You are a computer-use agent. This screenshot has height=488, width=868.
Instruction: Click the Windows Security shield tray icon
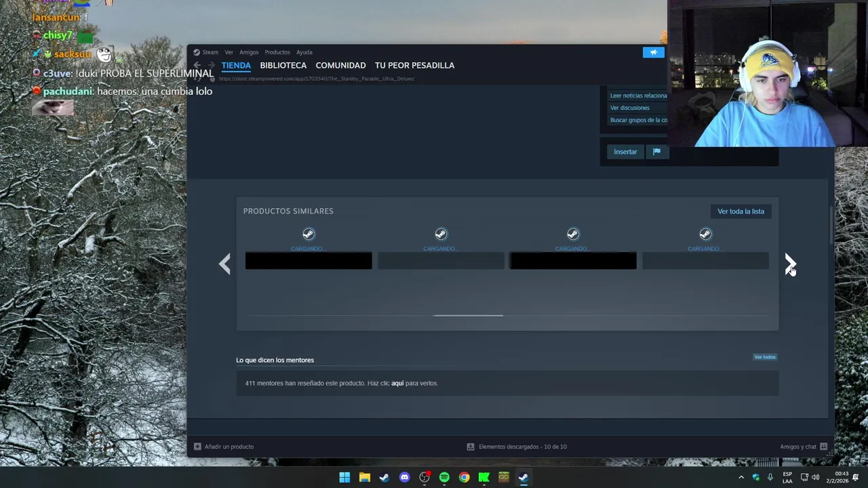(x=756, y=477)
